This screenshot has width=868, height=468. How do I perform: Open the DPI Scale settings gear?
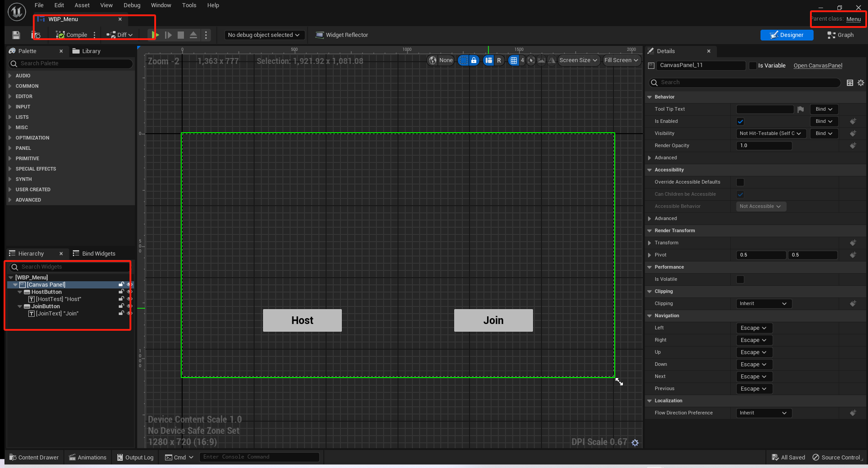pos(635,443)
